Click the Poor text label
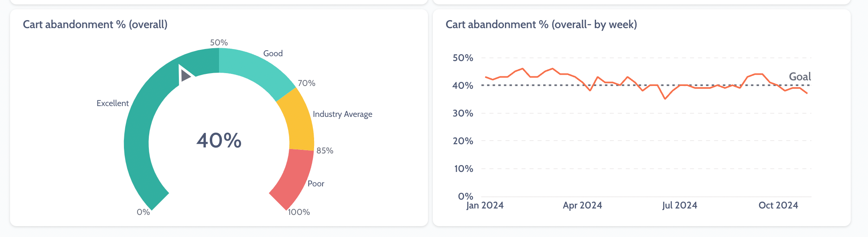The height and width of the screenshot is (237, 868). 316,184
